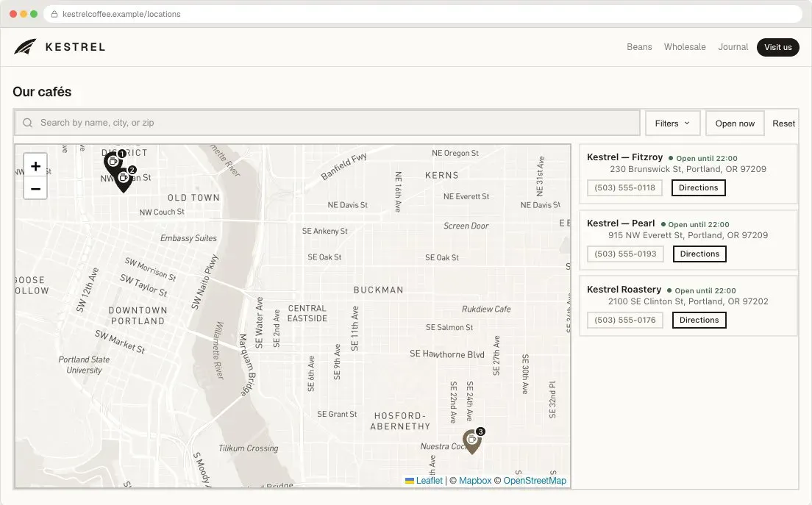Select map pin number 3
Image resolution: width=812 pixels, height=505 pixels.
point(472,441)
